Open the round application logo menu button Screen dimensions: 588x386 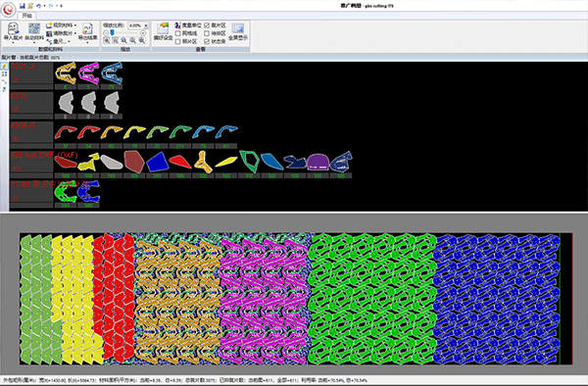8,10
